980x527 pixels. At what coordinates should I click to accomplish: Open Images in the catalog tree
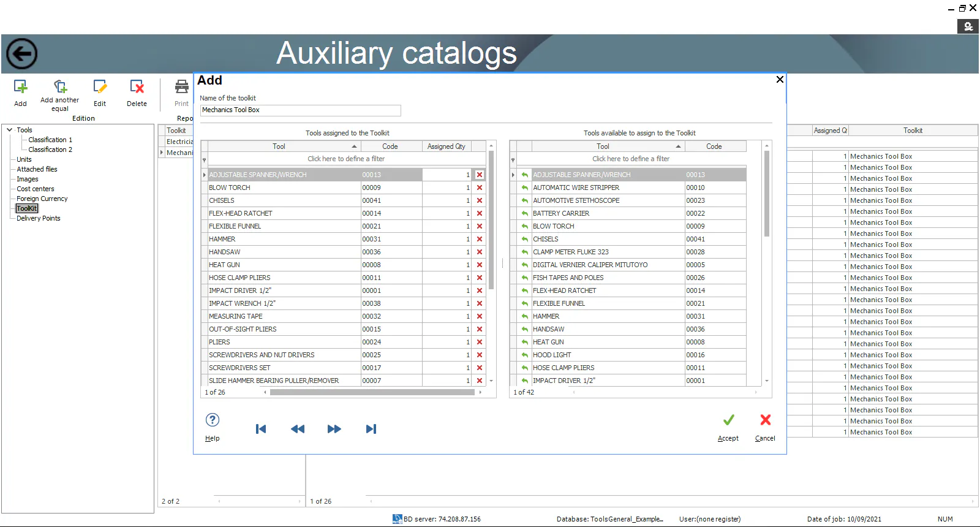(28, 179)
